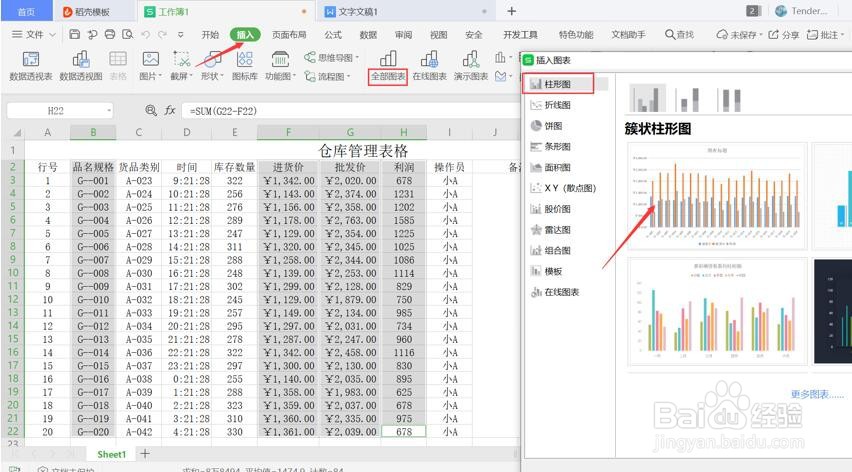This screenshot has height=472, width=852.
Task: Open the Start (开始) ribbon tab
Action: 210,35
